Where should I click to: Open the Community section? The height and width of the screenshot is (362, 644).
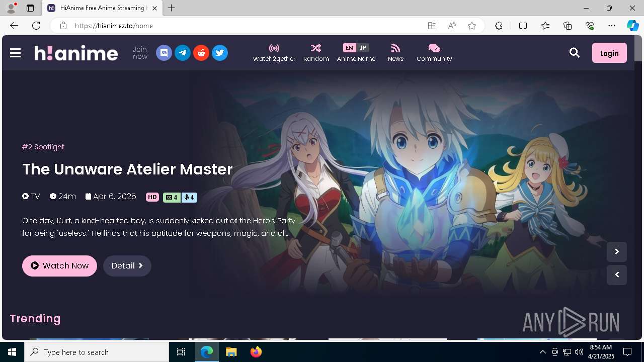click(x=434, y=53)
